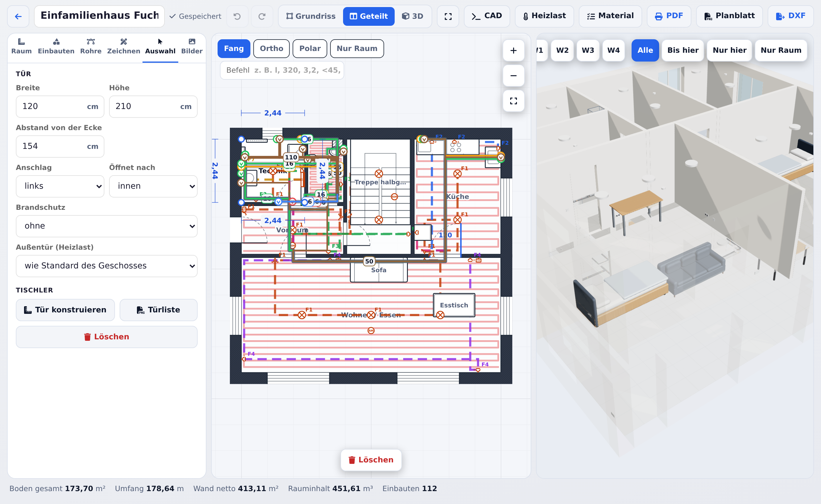
Task: Open the Zeichnen tab
Action: [123, 46]
